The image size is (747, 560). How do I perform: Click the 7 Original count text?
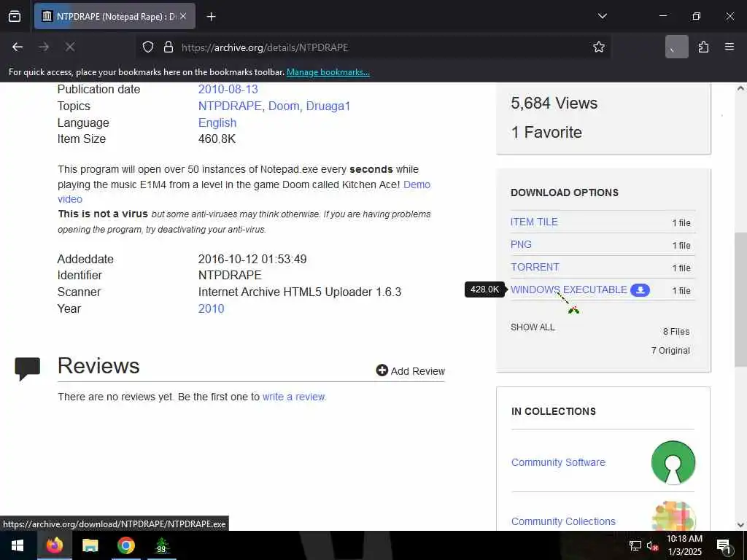(x=670, y=351)
